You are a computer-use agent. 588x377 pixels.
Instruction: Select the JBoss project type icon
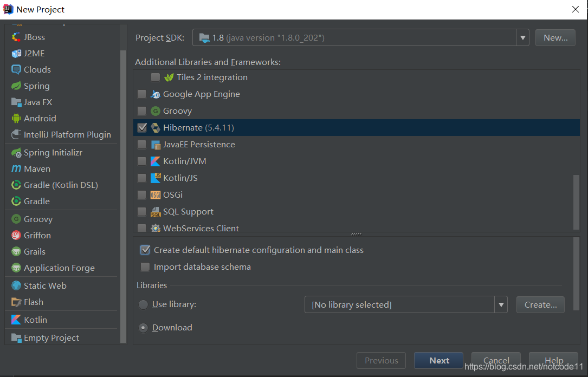tap(16, 37)
